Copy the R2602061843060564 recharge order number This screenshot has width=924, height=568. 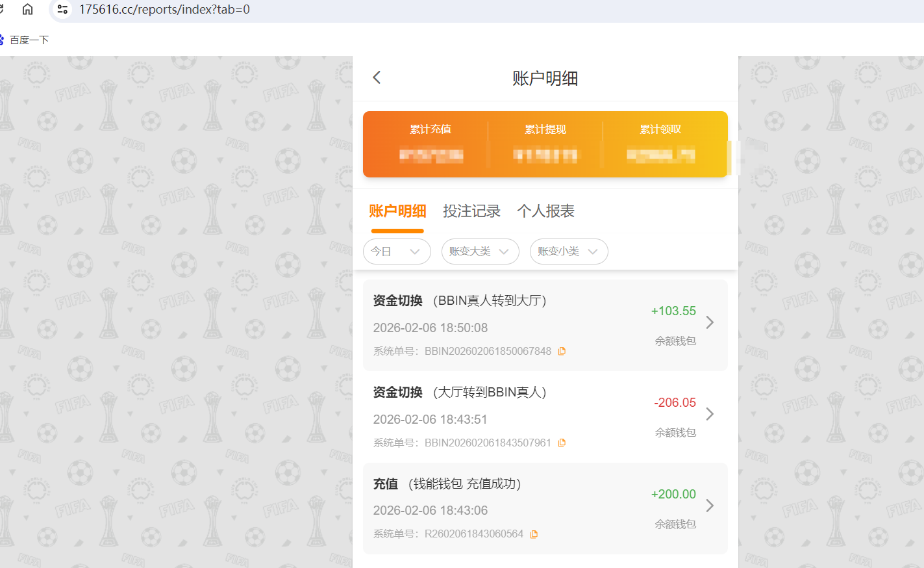[533, 534]
